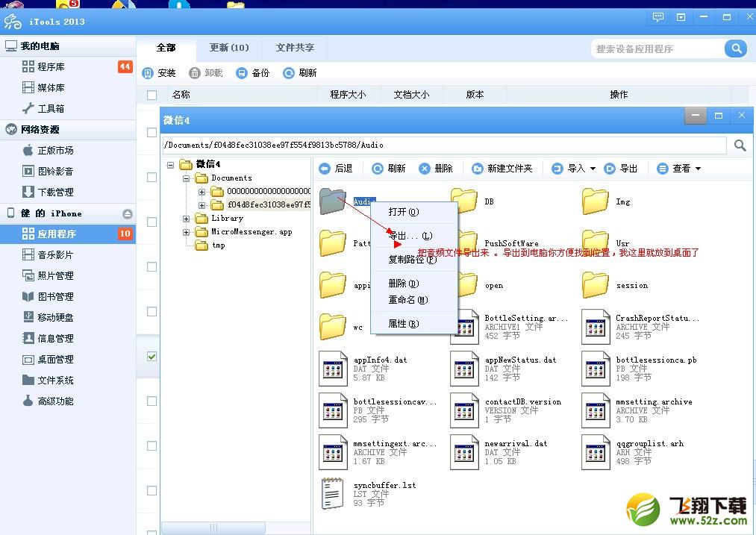The image size is (756, 535).
Task: Click 删除 in the file toolbar
Action: (436, 168)
